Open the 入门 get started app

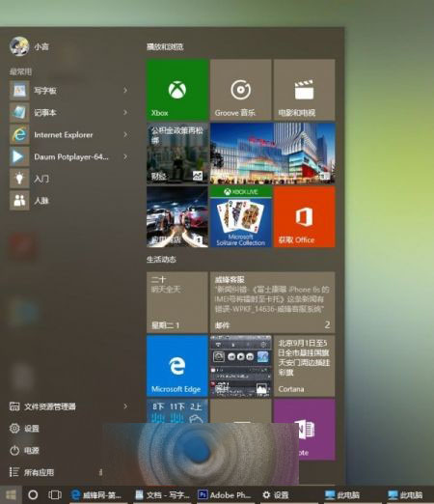[69, 179]
